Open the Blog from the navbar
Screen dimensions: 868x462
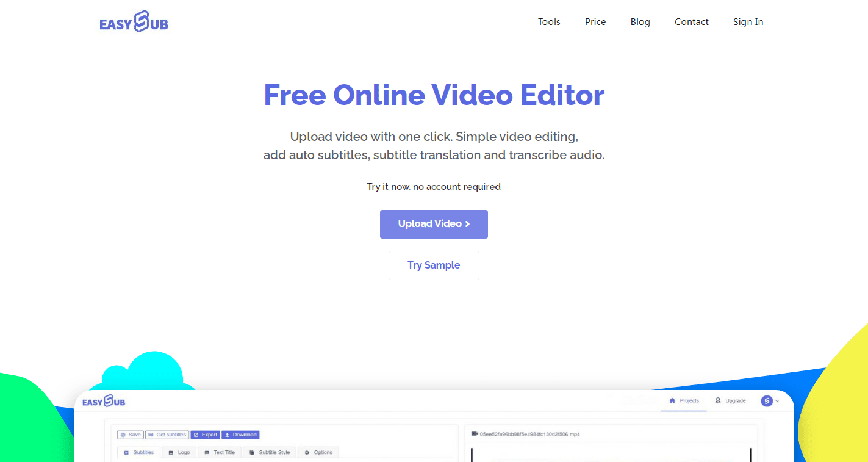click(x=640, y=21)
